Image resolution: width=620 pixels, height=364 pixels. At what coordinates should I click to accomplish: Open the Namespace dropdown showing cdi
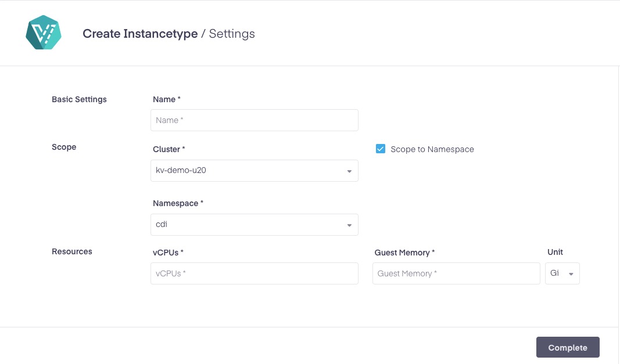pyautogui.click(x=255, y=225)
